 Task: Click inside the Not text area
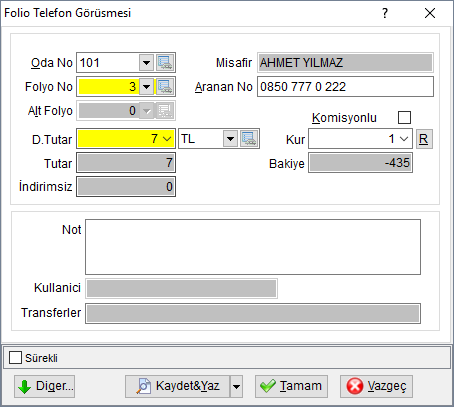pyautogui.click(x=253, y=247)
